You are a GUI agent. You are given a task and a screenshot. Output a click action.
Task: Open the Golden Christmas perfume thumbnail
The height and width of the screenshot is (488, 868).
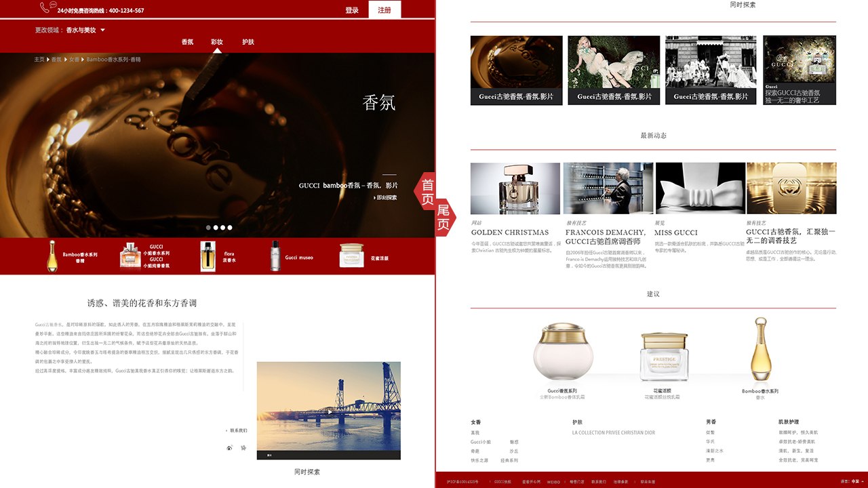pos(515,188)
